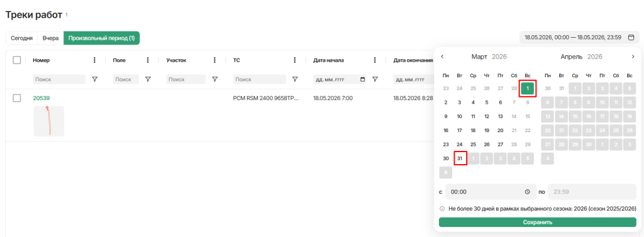Click Номер search input
Screen dimensions: 644x237
tap(59, 79)
